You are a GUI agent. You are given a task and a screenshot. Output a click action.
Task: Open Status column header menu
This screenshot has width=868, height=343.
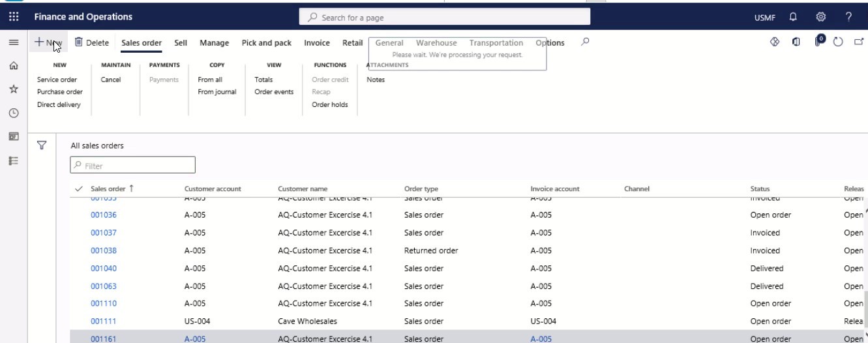[760, 188]
